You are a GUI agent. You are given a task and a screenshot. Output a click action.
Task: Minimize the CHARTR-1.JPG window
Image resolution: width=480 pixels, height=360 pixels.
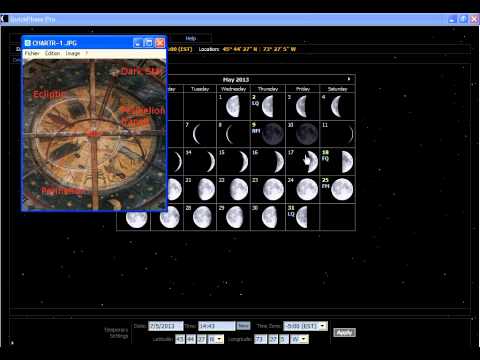click(138, 43)
